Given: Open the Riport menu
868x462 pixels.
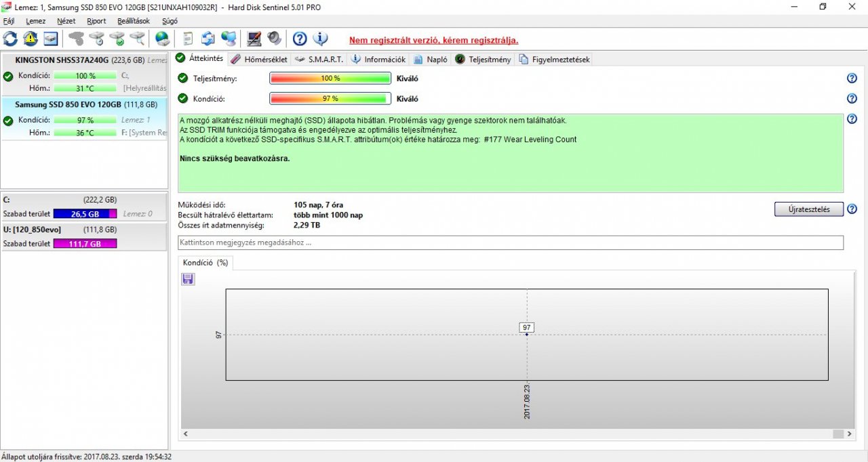Looking at the screenshot, I should [96, 21].
